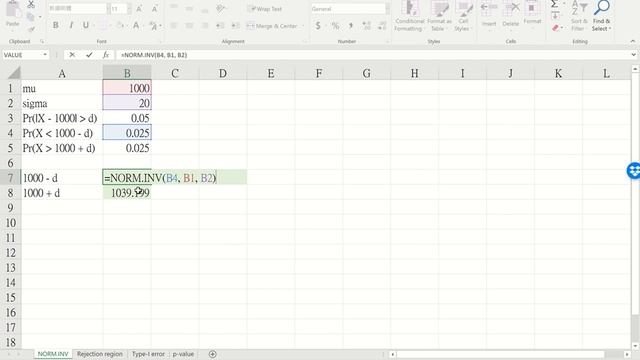Apply percent style format
640x360 pixels.
(335, 26)
